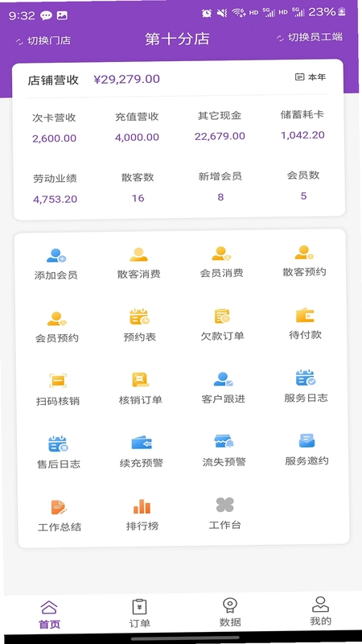This screenshot has width=362, height=644.
Task: Open 服务日志 service log
Action: (306, 378)
